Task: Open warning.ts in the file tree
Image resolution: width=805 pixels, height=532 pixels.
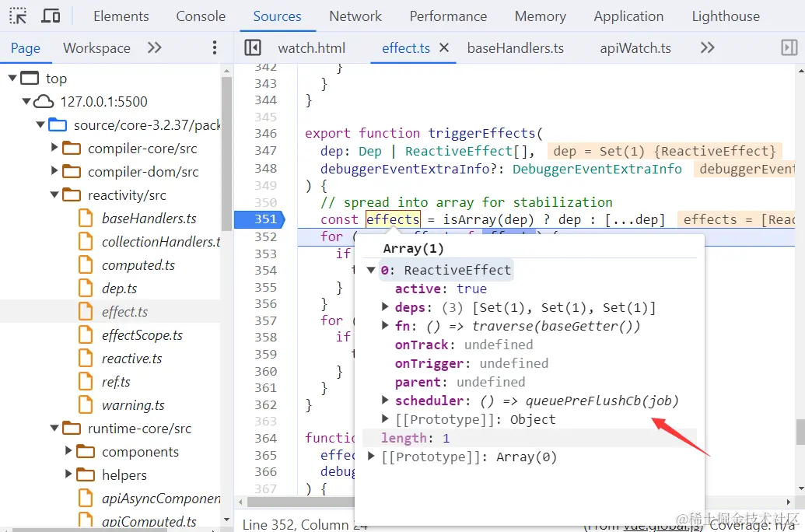Action: click(x=133, y=405)
